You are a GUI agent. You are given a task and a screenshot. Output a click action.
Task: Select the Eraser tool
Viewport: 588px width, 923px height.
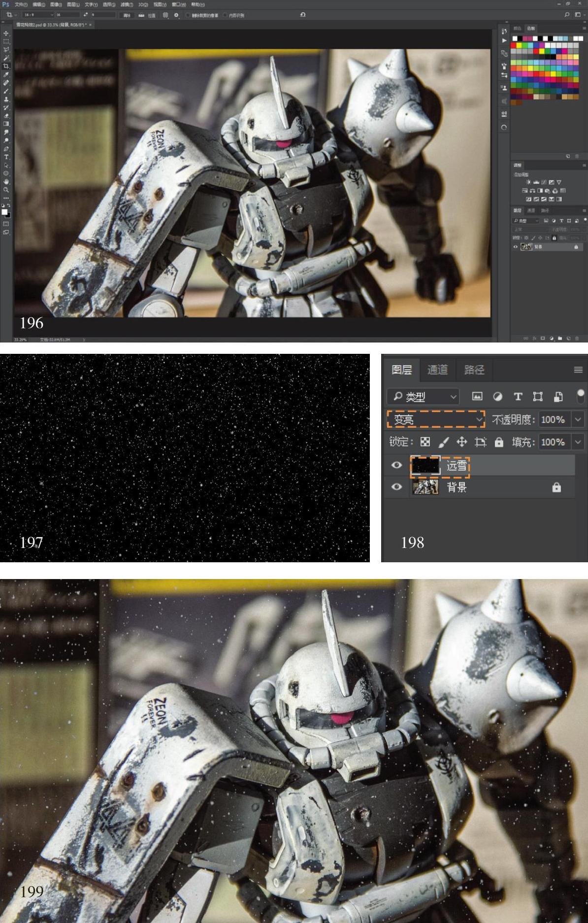coord(6,116)
